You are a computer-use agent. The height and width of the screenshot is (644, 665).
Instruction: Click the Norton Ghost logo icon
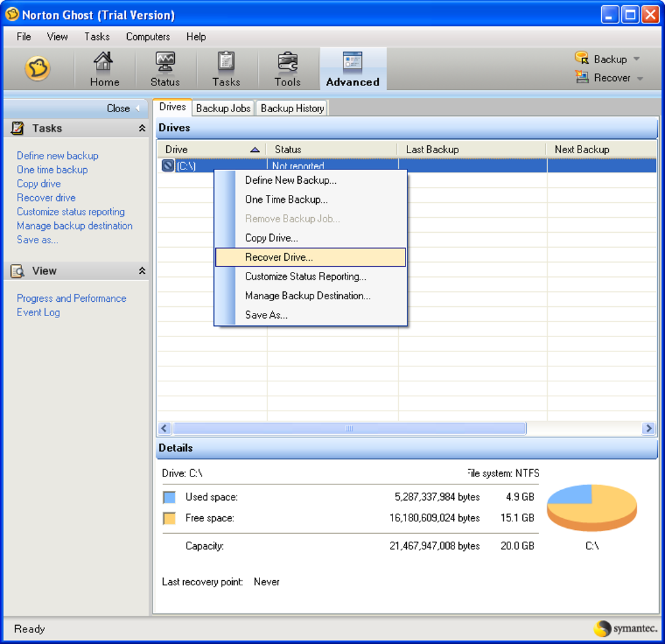(x=37, y=68)
